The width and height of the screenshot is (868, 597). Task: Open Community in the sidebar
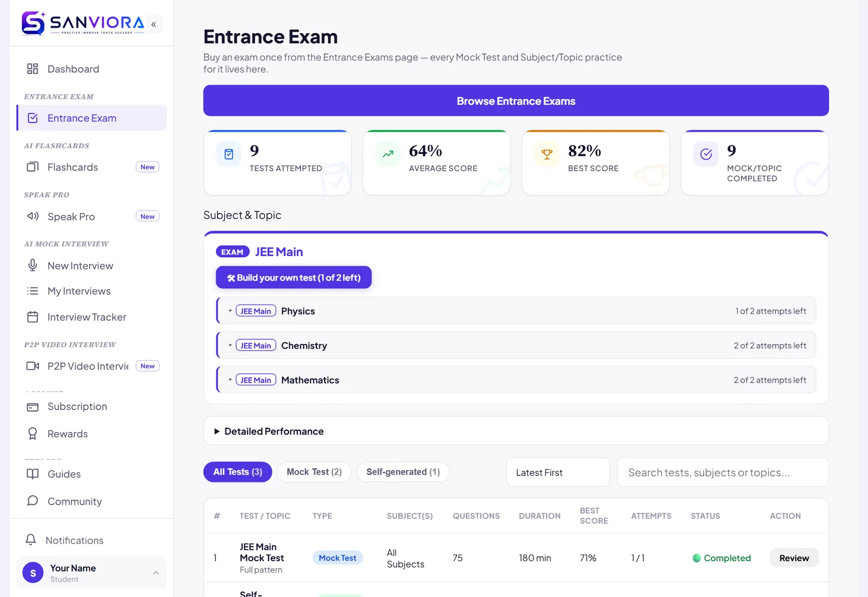pos(92,501)
